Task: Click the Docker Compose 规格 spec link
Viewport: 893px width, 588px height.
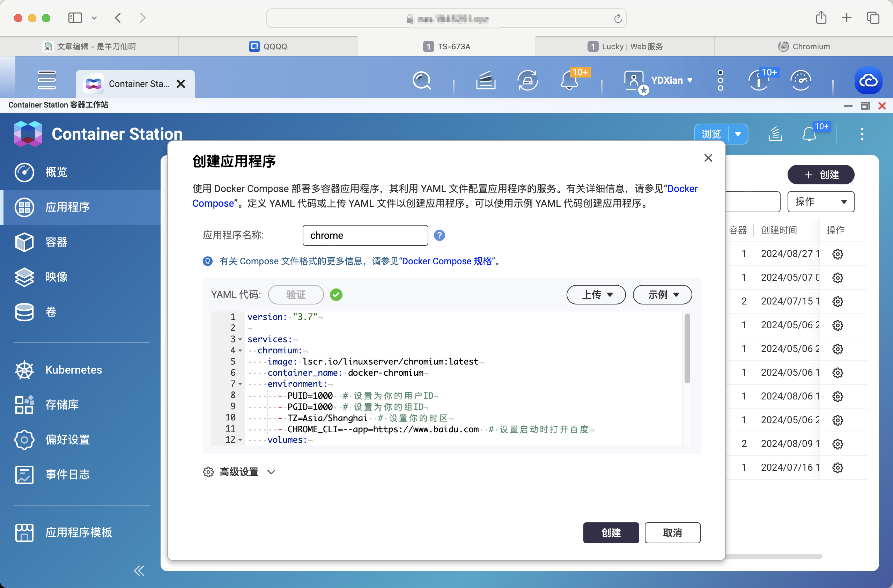Action: [448, 261]
